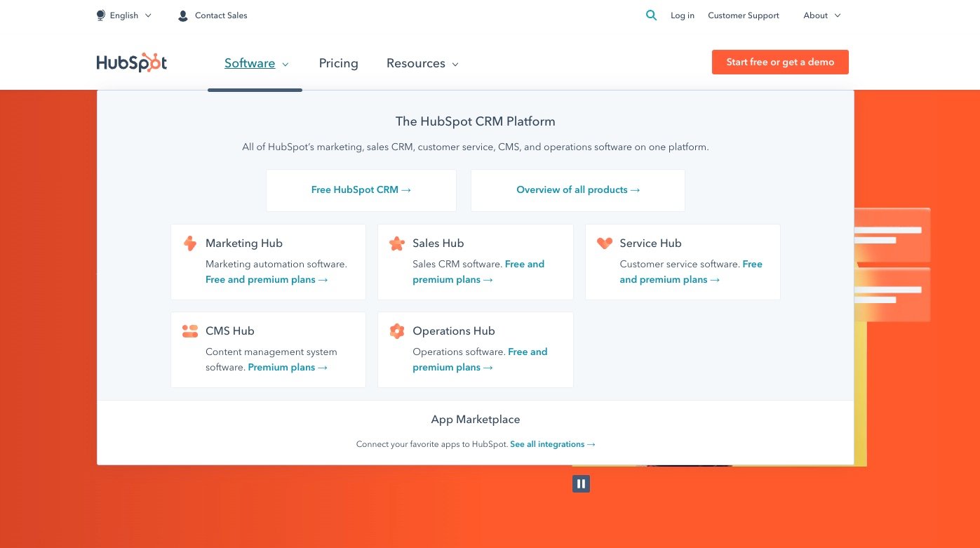Screen dimensions: 980x548
Task: Click the Start free or get a demo button
Action: click(779, 62)
